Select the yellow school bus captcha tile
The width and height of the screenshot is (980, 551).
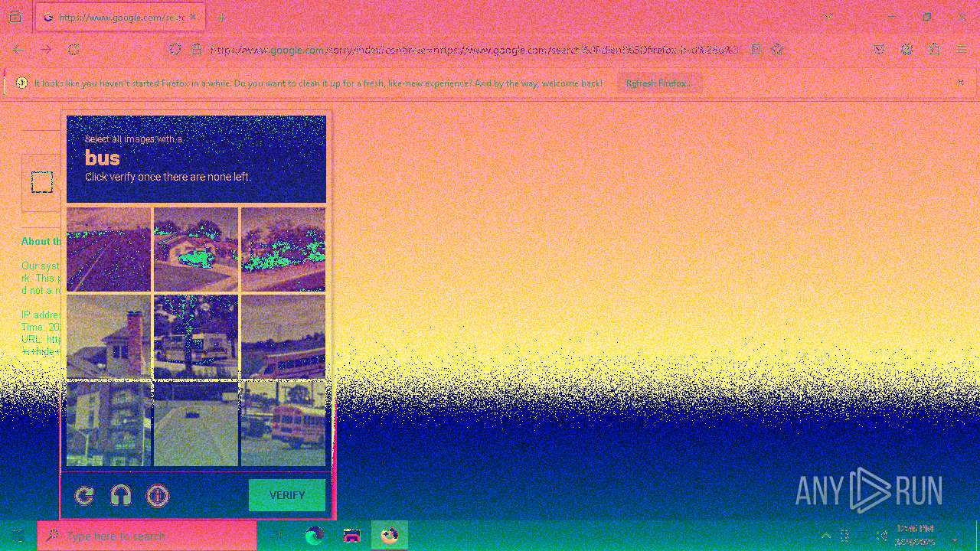[x=283, y=424]
